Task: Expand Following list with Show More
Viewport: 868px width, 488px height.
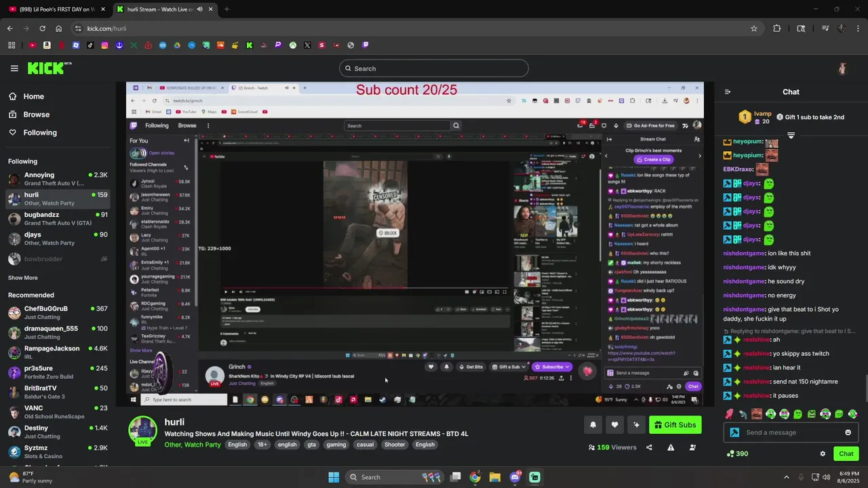Action: (x=23, y=278)
